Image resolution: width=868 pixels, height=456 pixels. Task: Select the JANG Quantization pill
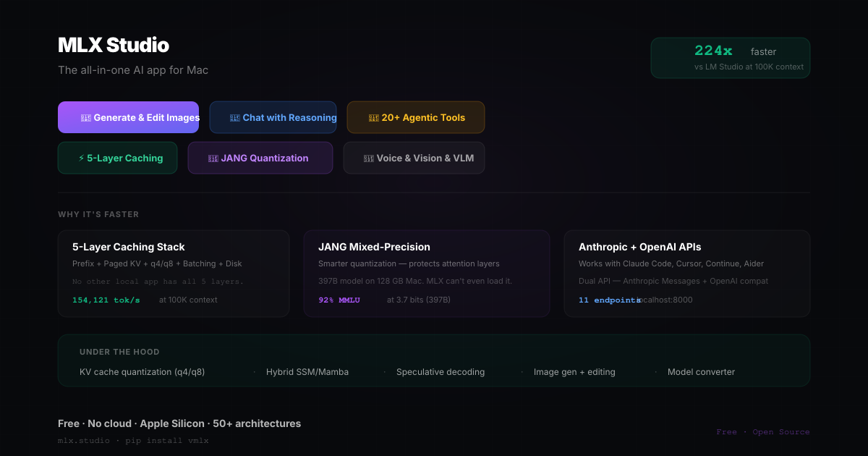pos(260,158)
